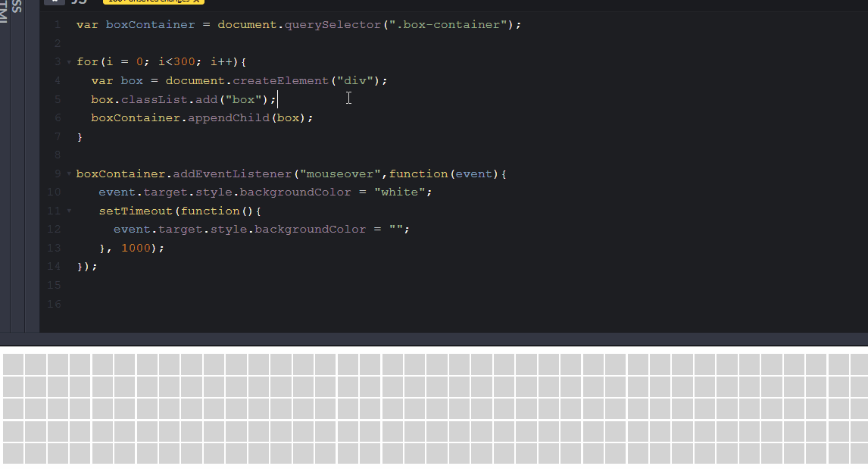Click the yellow unsaved changes badge

pos(153,2)
